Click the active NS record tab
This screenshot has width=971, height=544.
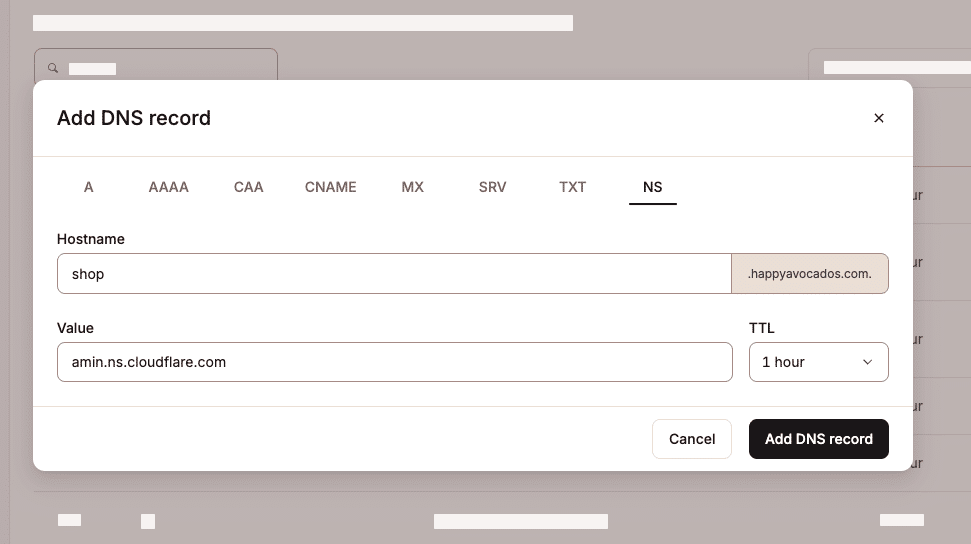(652, 187)
